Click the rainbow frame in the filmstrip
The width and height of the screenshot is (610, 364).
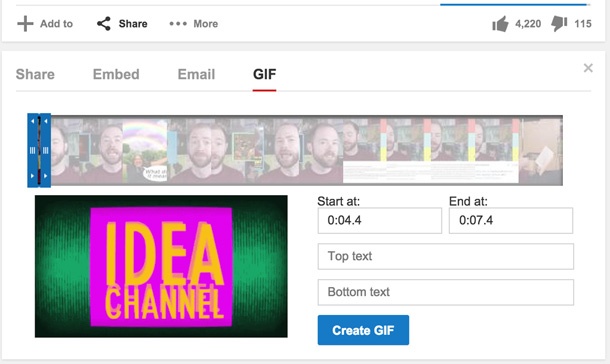point(145,151)
